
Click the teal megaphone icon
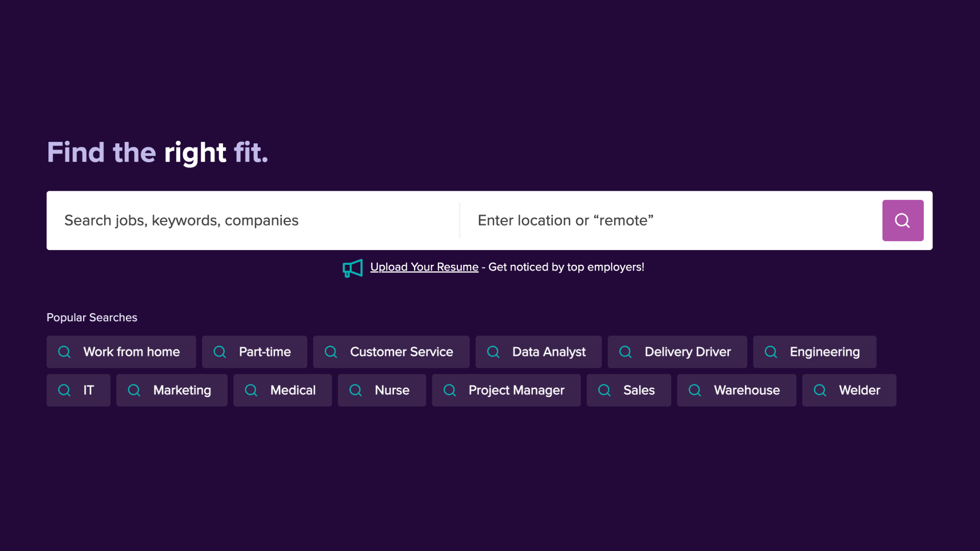[353, 268]
